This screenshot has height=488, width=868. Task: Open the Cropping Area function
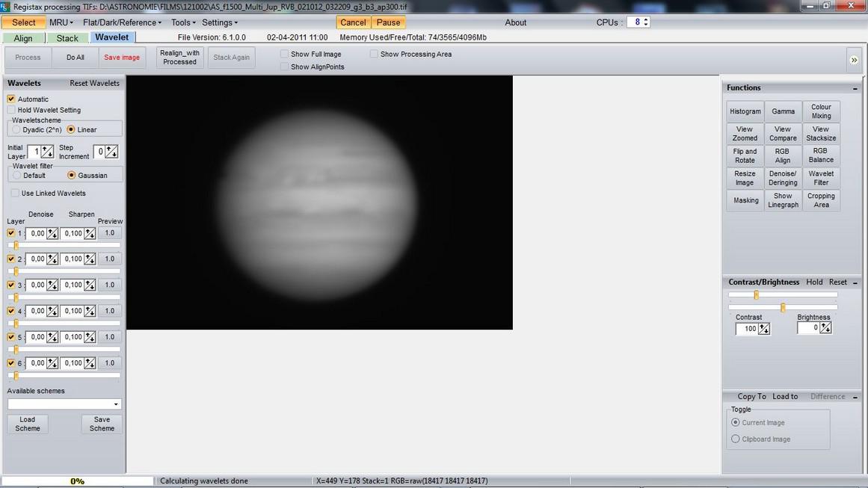[821, 200]
